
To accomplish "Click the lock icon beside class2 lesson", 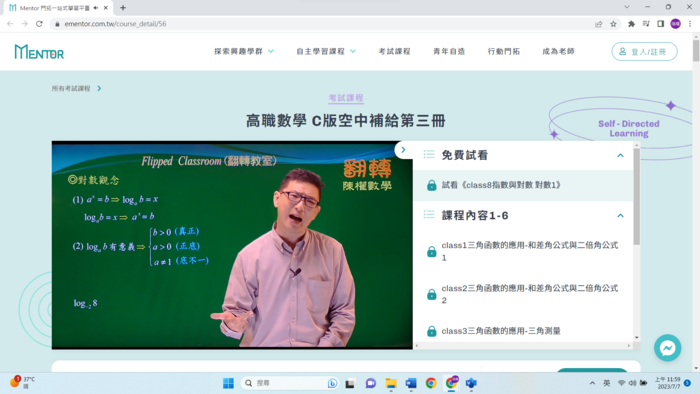I will pos(431,294).
